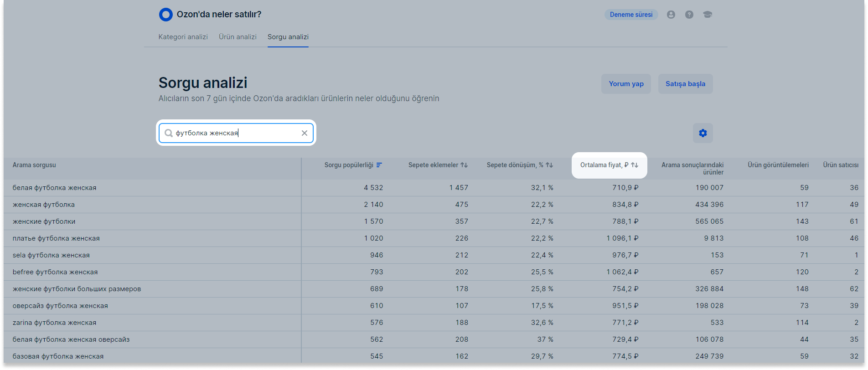Select the платье футболка женская query row
Screen dimensions: 868x370
tap(56, 238)
